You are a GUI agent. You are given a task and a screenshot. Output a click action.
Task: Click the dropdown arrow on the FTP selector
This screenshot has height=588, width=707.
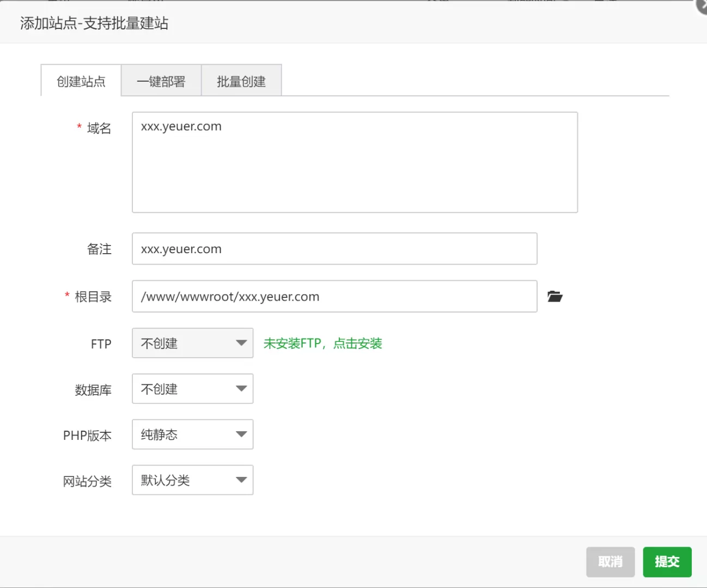pos(241,343)
